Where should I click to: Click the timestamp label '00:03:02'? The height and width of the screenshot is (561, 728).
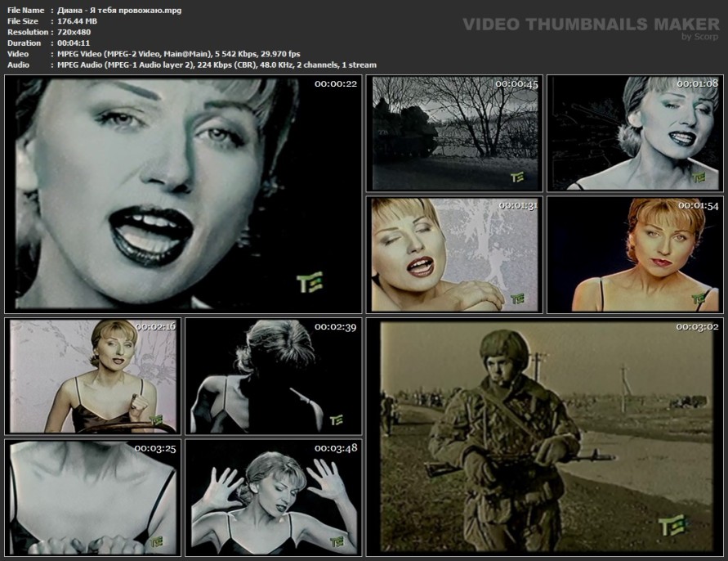click(697, 327)
